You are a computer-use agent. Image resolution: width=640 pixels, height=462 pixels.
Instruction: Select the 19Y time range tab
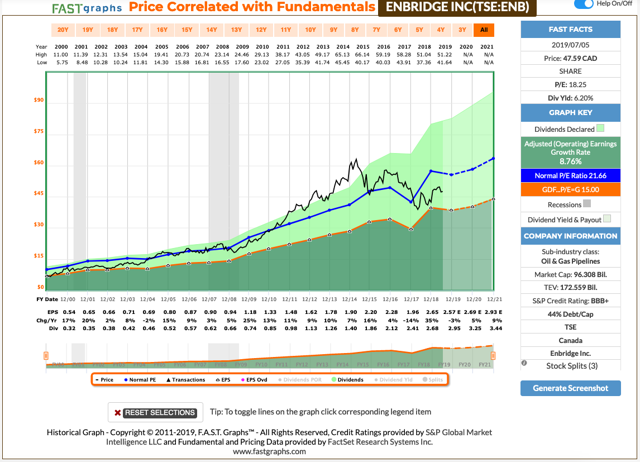point(87,30)
